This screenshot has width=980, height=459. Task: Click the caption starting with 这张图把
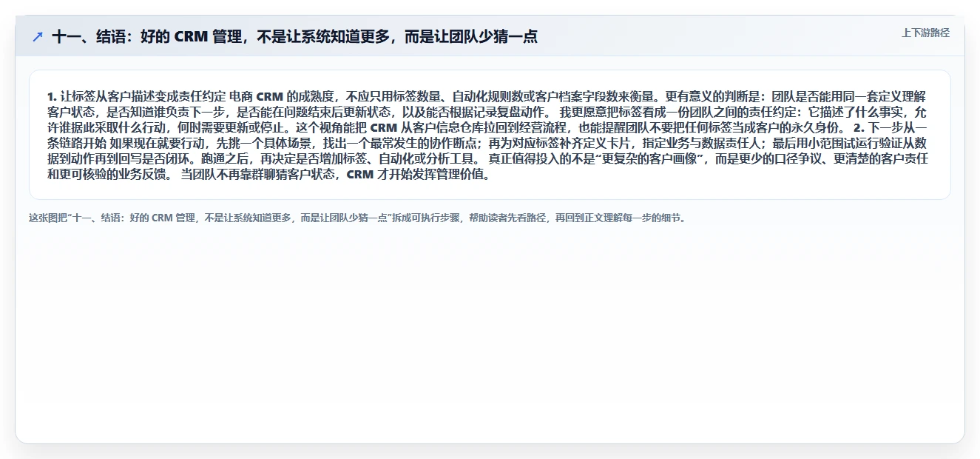coord(357,218)
